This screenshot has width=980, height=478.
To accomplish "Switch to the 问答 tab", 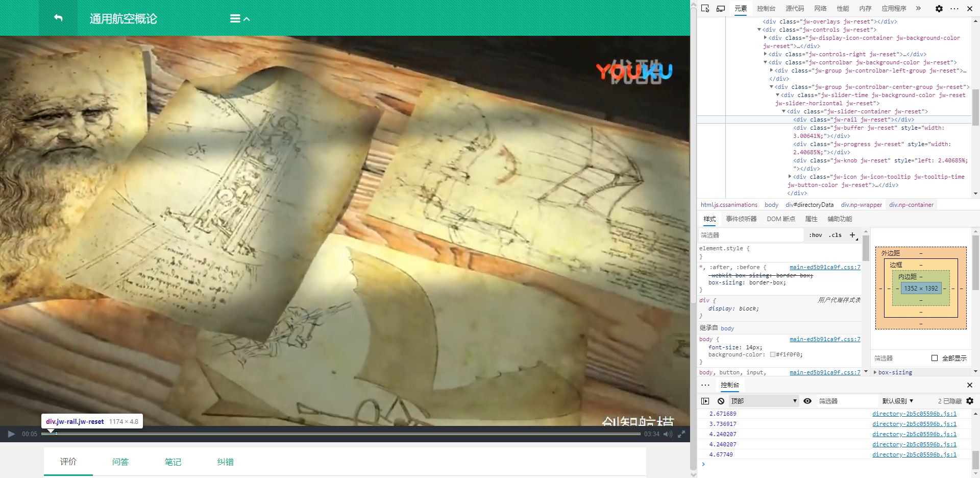I will click(120, 462).
